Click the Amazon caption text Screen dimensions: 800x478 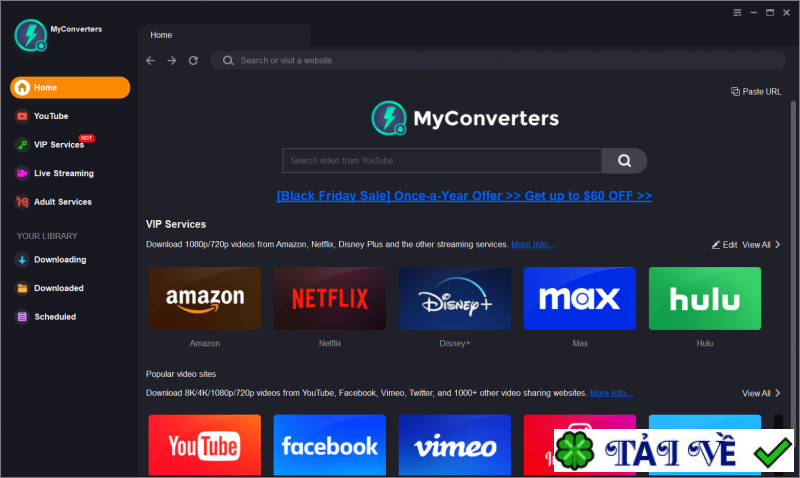tap(205, 343)
